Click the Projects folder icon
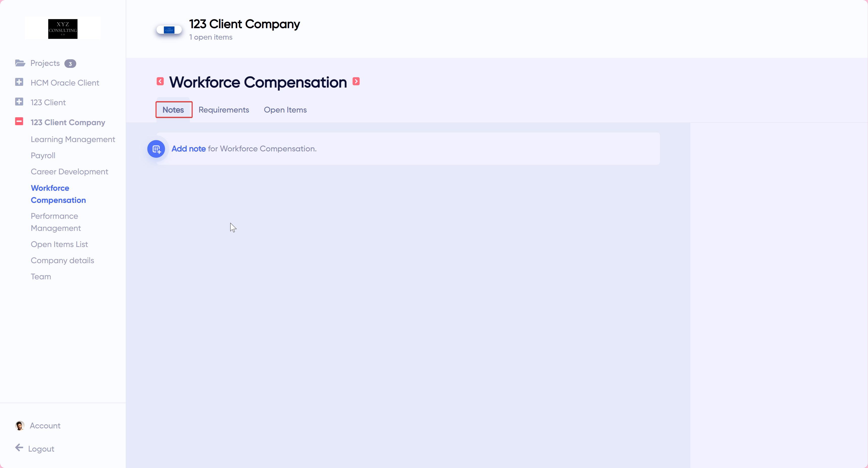 pos(20,63)
